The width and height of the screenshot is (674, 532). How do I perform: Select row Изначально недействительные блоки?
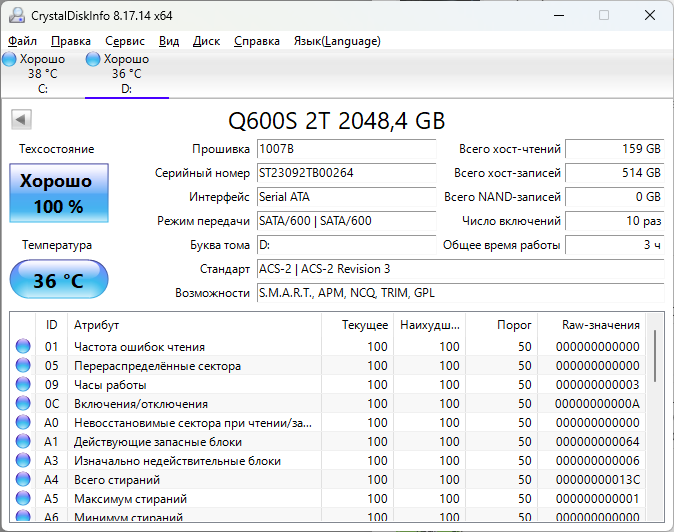(x=328, y=460)
